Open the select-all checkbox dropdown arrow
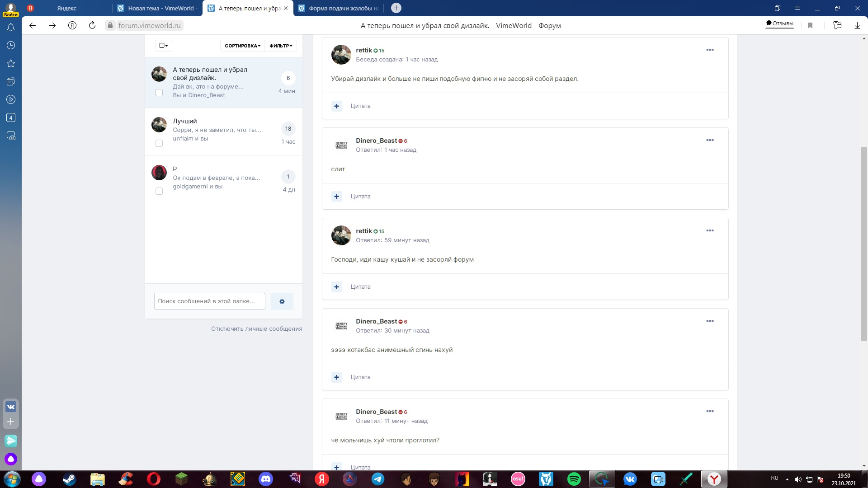Image resolution: width=868 pixels, height=488 pixels. tap(166, 46)
